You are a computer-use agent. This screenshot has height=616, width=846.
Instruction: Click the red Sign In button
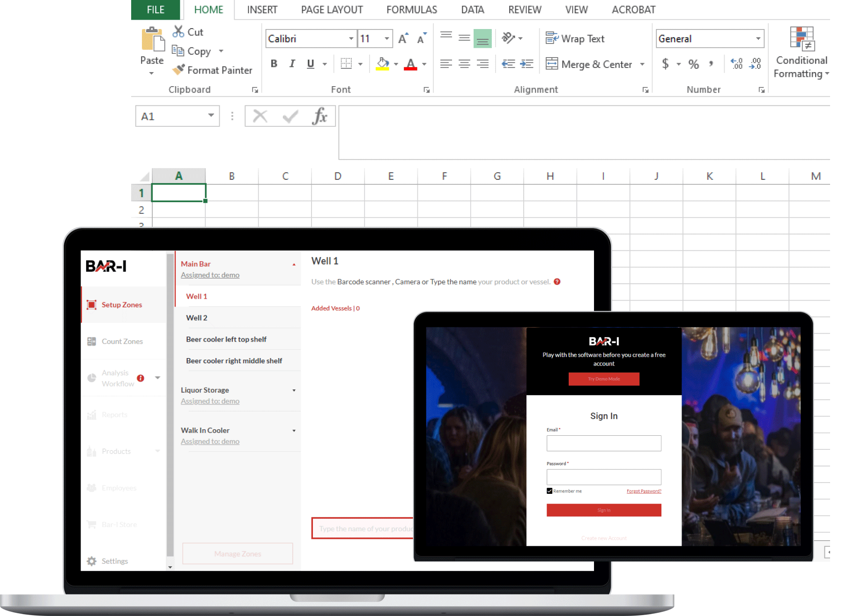click(604, 510)
